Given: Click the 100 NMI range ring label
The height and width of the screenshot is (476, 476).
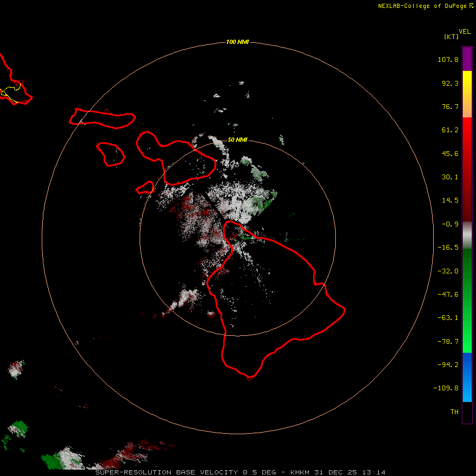Looking at the screenshot, I should [237, 42].
